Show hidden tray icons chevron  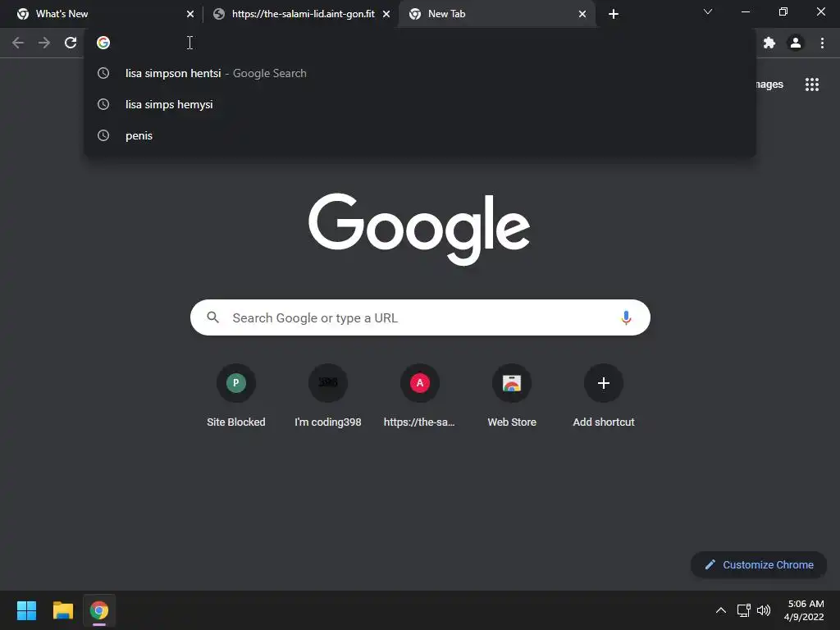(721, 610)
